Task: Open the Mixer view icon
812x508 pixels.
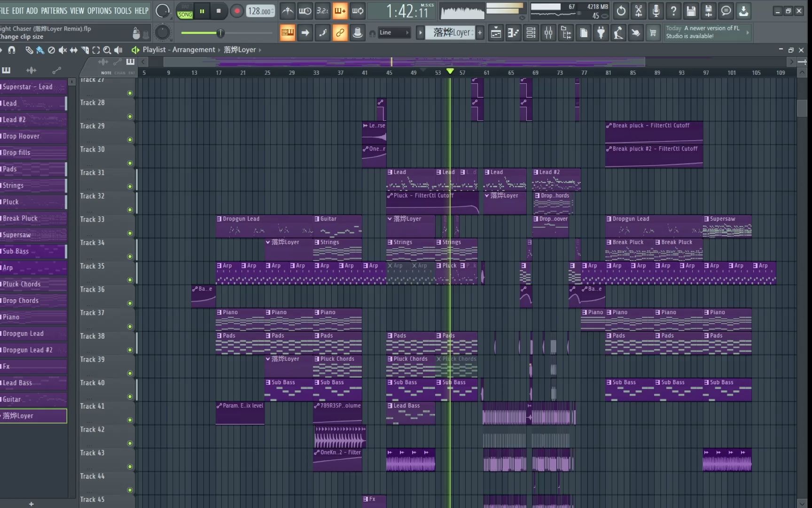Action: click(548, 32)
